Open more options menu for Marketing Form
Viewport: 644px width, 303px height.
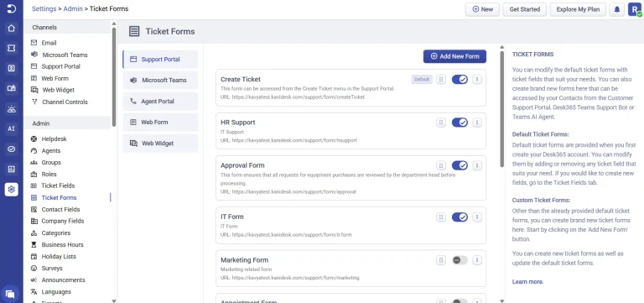[477, 260]
